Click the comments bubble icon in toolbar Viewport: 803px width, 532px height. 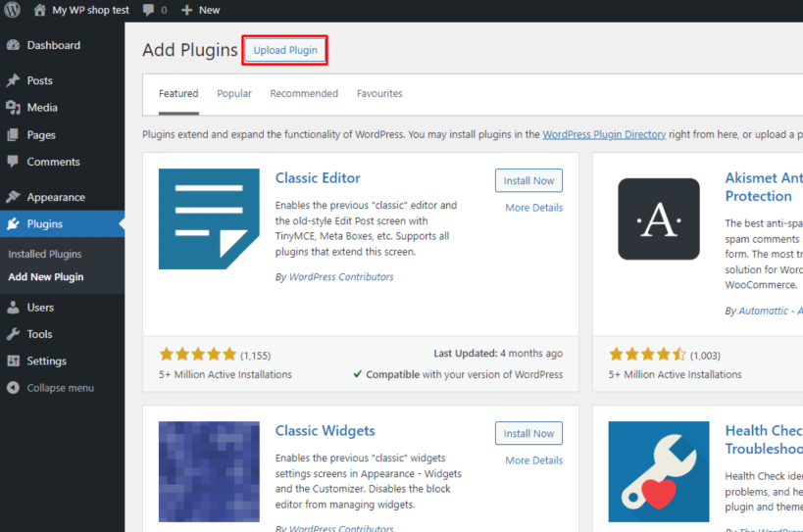[x=148, y=10]
